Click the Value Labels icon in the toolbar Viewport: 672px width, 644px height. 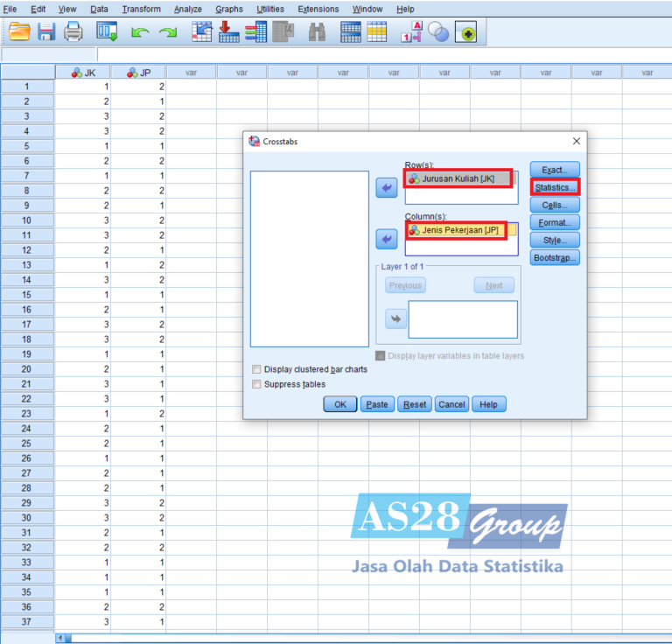coord(411,32)
